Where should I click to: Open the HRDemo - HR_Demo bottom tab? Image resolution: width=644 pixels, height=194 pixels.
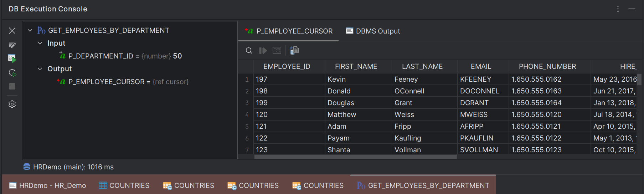point(47,185)
